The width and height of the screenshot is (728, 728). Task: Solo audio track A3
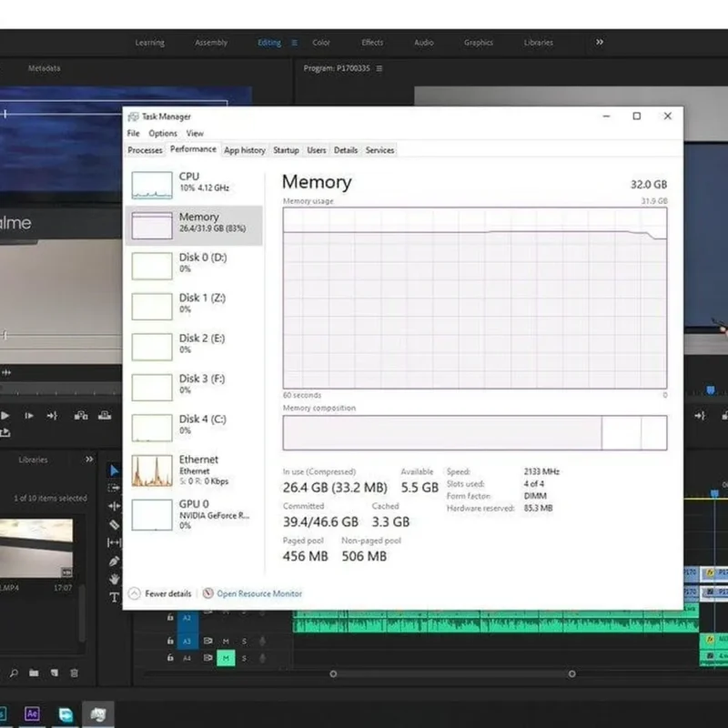pos(244,642)
